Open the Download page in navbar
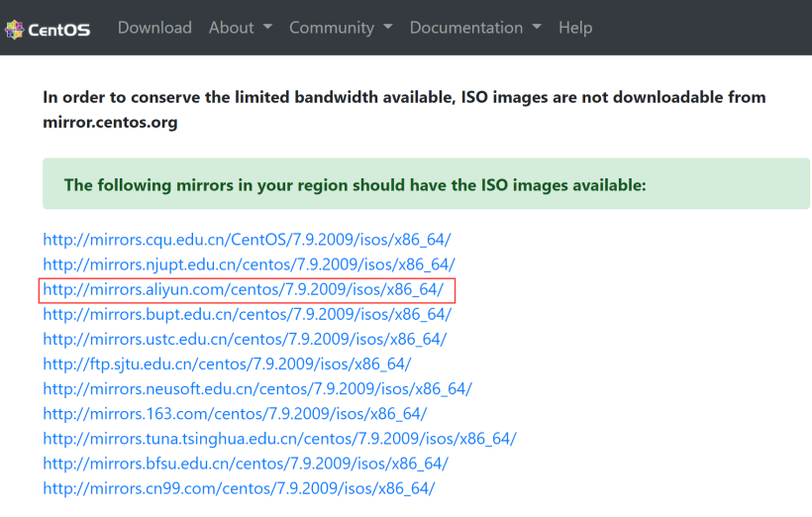This screenshot has width=812, height=517. click(x=154, y=28)
